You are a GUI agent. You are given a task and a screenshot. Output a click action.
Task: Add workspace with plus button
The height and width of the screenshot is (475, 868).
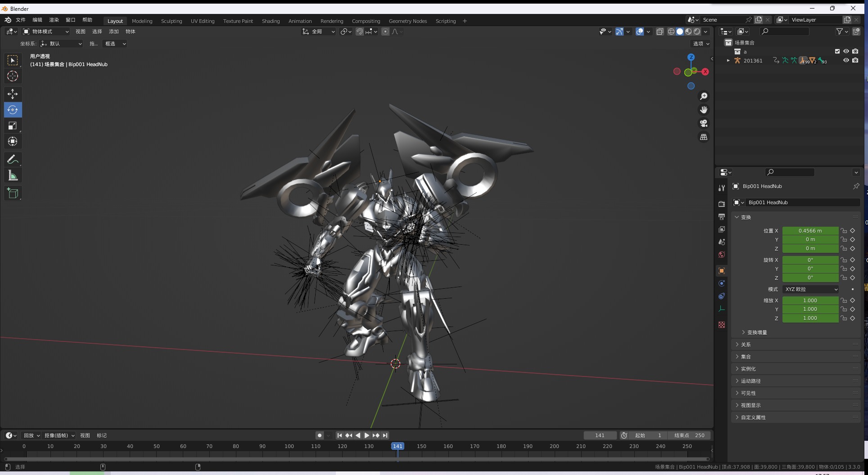click(465, 21)
